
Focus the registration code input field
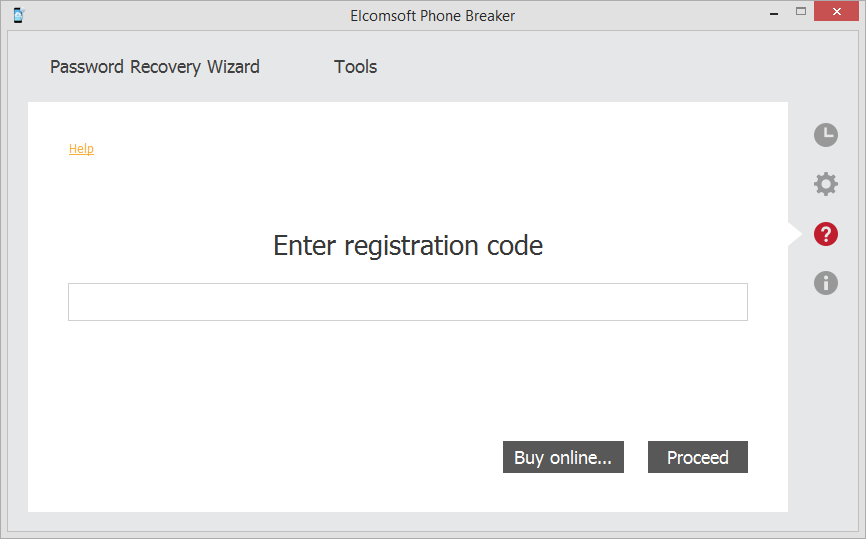(x=408, y=302)
